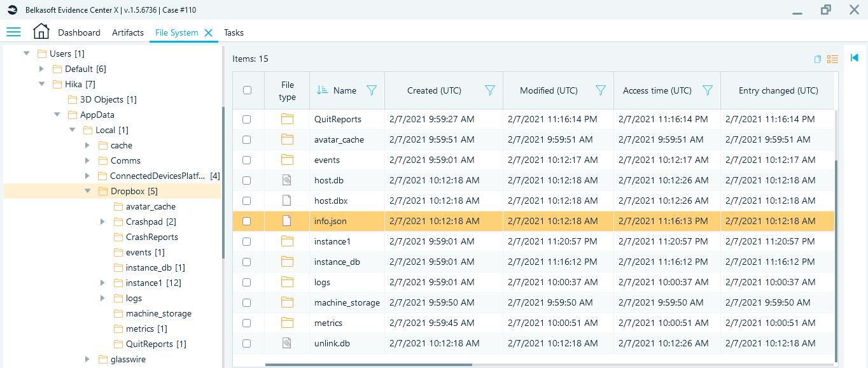The image size is (868, 368).
Task: Switch list view layout icon
Action: 832,59
